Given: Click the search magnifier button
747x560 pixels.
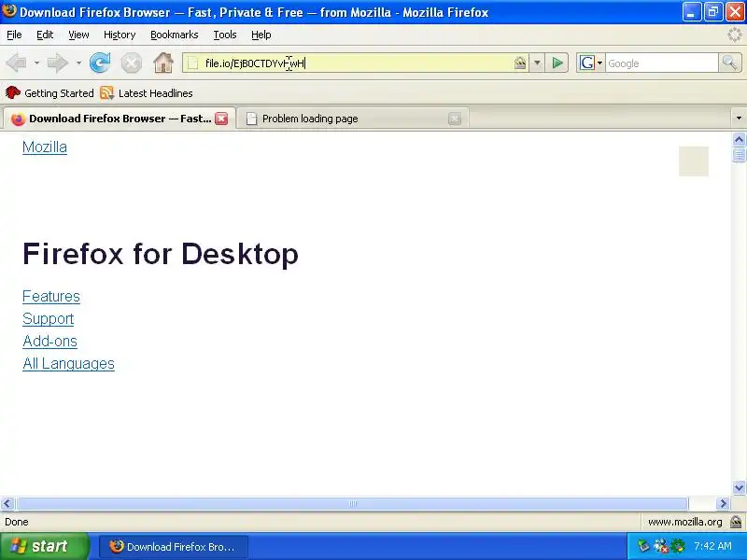Looking at the screenshot, I should 729,63.
